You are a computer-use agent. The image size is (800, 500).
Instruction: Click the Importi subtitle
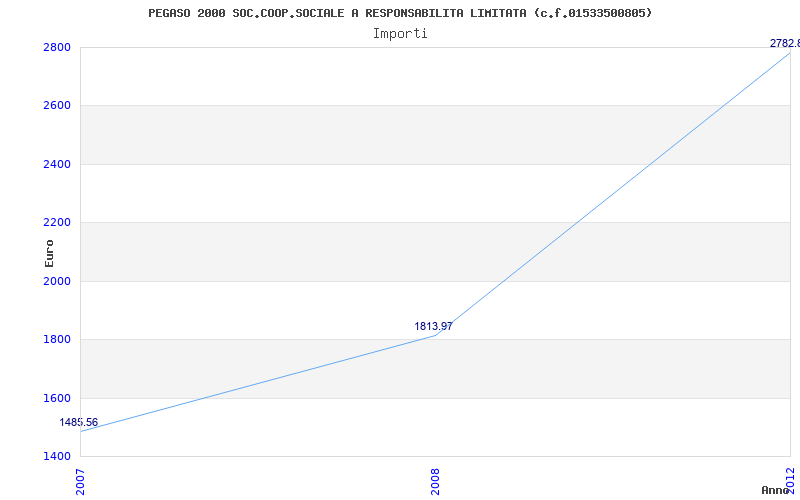(400, 34)
